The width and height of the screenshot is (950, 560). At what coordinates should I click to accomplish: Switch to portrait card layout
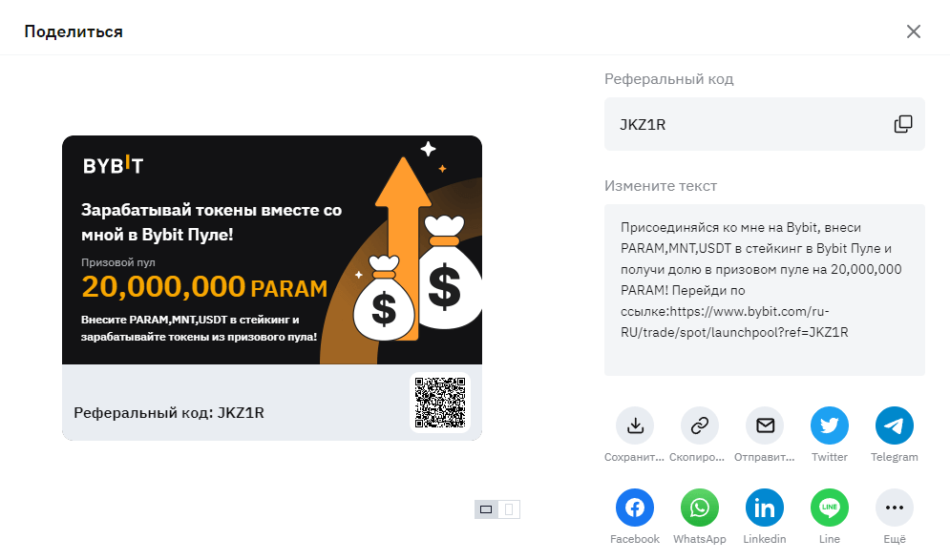click(x=509, y=509)
